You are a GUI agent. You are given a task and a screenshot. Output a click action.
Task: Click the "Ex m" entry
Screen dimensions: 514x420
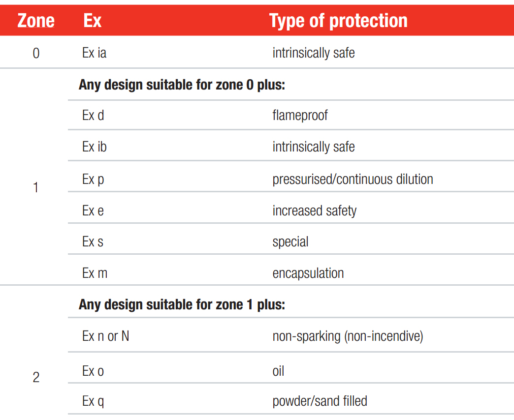tap(95, 273)
